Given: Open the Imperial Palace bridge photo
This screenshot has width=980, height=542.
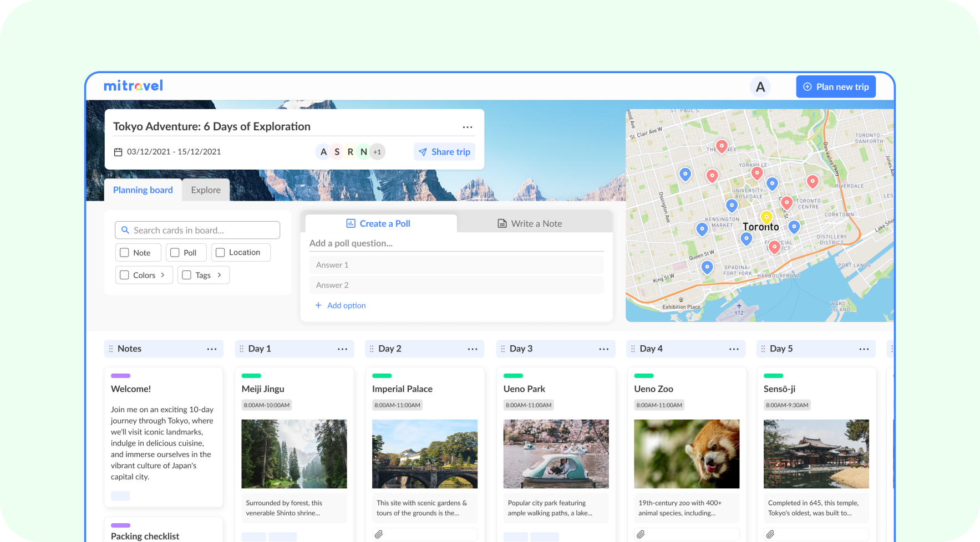Looking at the screenshot, I should click(425, 454).
